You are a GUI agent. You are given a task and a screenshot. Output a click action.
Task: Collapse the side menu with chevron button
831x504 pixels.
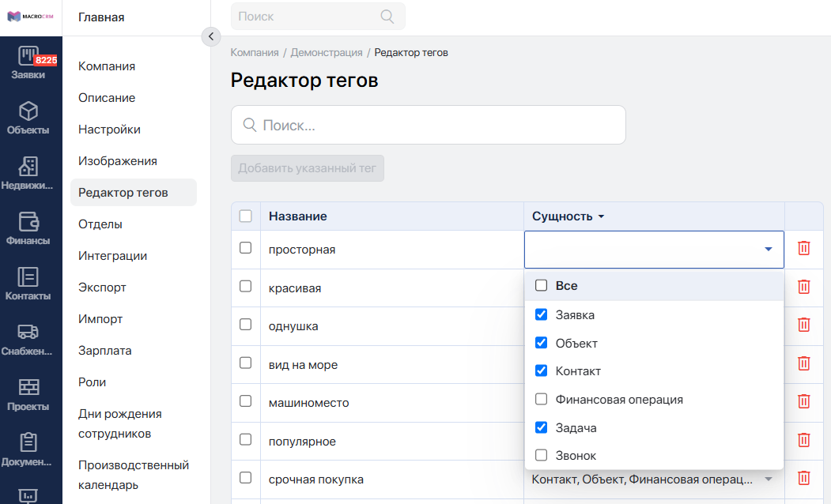click(211, 36)
